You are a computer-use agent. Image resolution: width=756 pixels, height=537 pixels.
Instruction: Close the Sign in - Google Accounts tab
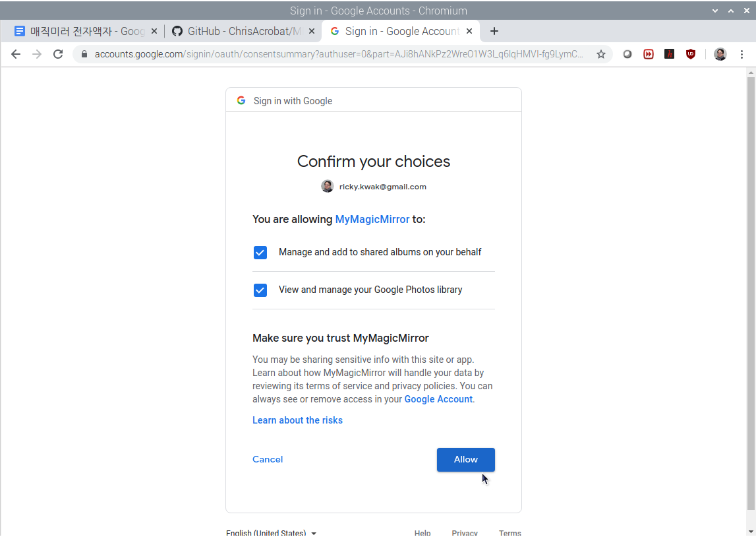tap(469, 32)
